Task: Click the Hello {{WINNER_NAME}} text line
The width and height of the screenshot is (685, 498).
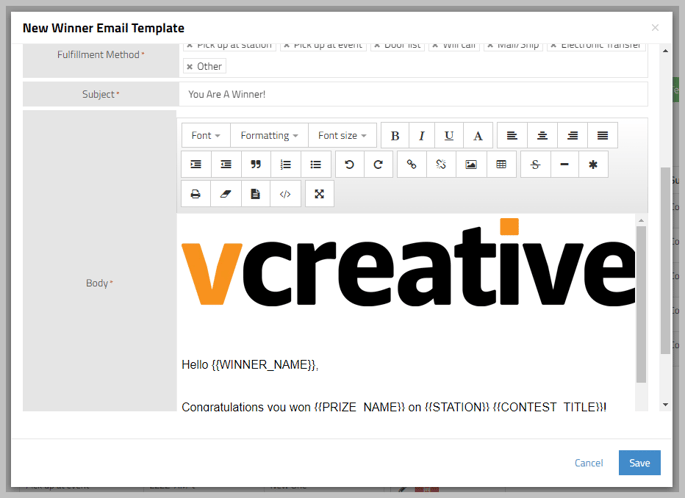Action: (250, 364)
